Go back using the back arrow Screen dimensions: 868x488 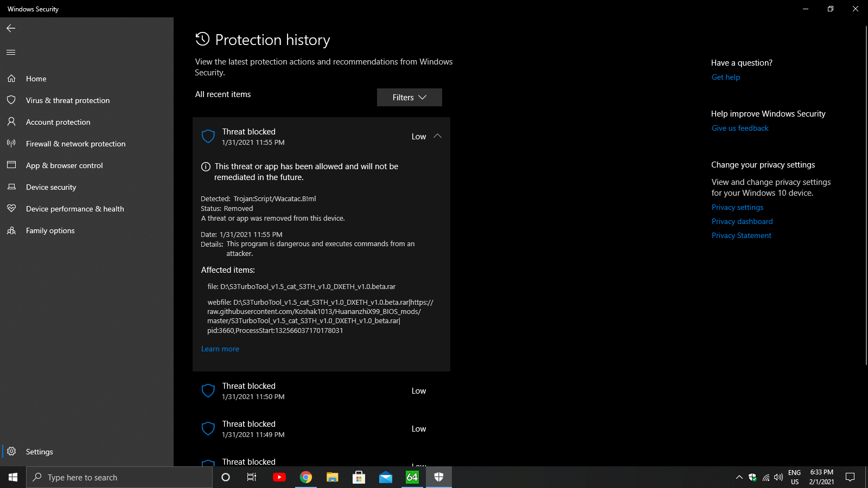coord(11,28)
